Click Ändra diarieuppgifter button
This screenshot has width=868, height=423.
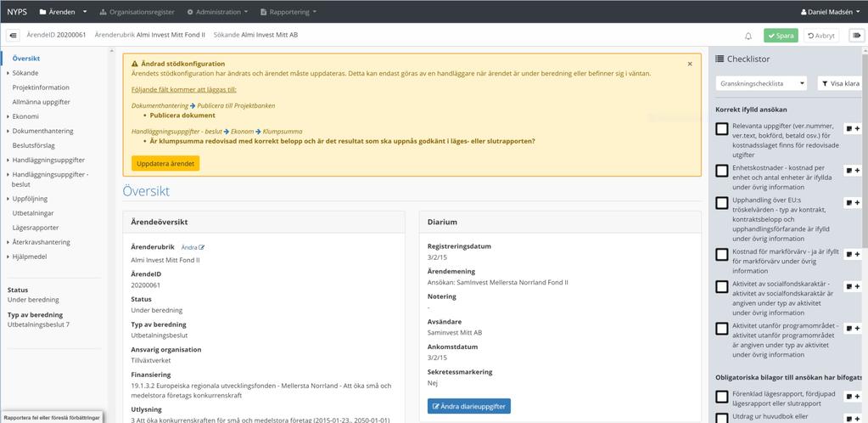pos(469,406)
